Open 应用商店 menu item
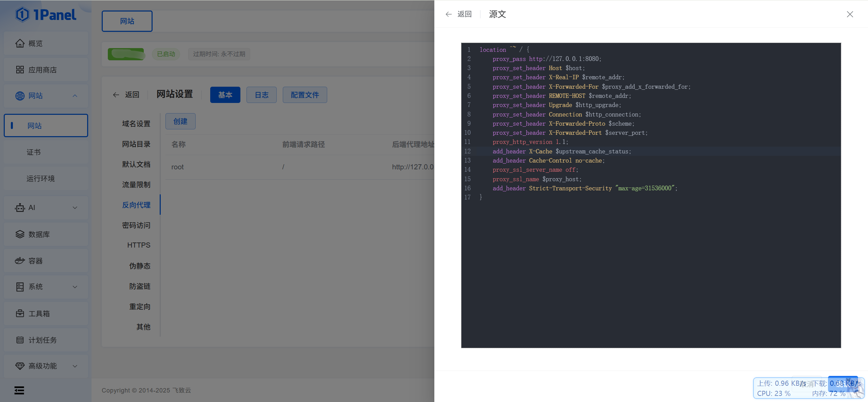 46,70
